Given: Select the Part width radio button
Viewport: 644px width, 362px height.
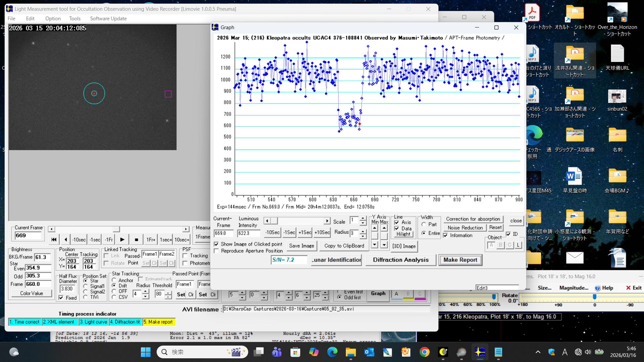Looking at the screenshot, I should coord(424,225).
